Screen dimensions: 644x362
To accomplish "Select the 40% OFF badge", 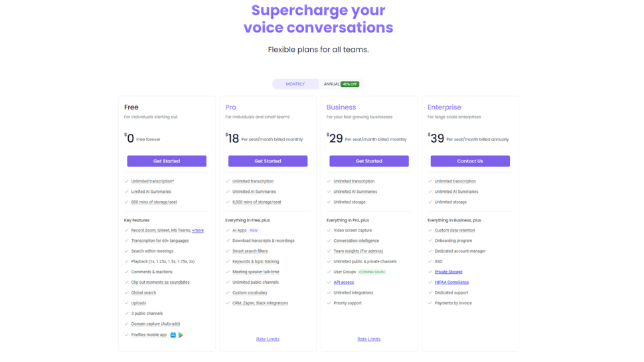I will tap(350, 84).
